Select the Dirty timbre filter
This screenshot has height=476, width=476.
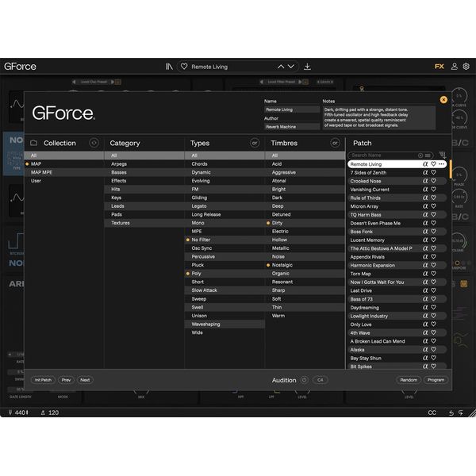[x=305, y=223]
